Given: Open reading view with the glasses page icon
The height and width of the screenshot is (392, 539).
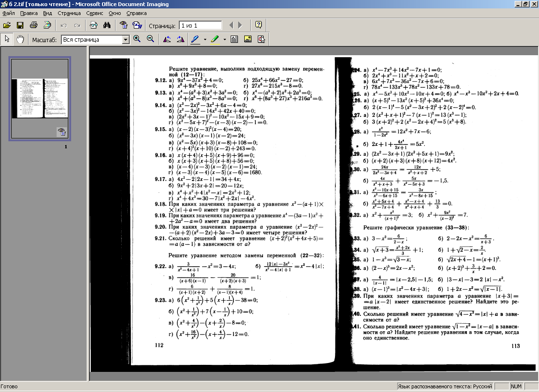Looking at the screenshot, I should [94, 25].
